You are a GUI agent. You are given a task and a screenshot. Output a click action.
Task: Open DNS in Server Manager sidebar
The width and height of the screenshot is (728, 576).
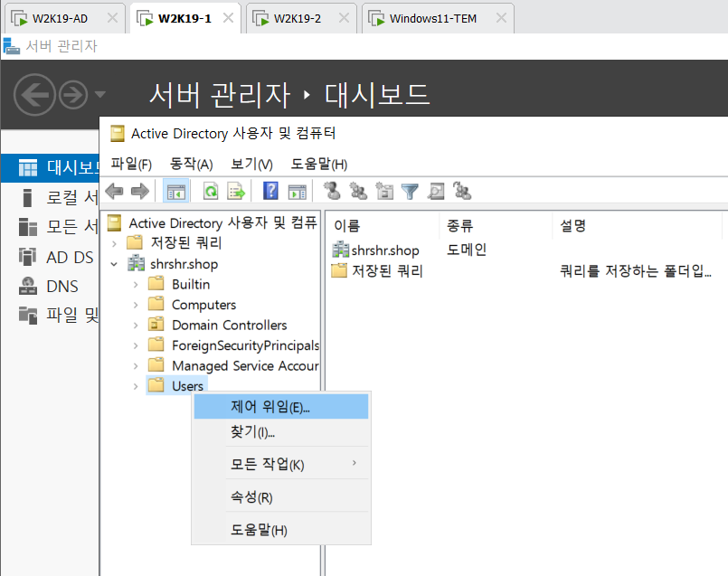[48, 287]
